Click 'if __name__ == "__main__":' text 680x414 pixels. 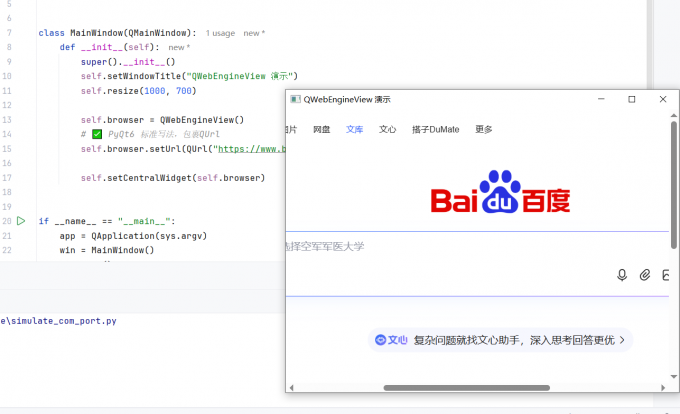tap(107, 221)
